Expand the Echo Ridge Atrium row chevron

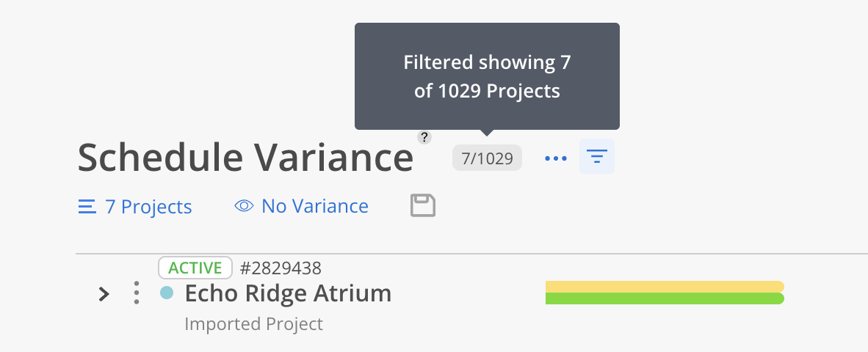click(x=104, y=294)
